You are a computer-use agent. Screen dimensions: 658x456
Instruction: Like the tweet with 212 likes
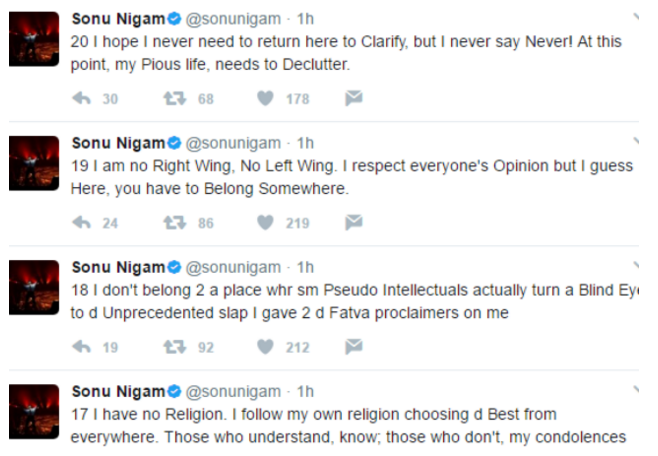click(x=266, y=348)
